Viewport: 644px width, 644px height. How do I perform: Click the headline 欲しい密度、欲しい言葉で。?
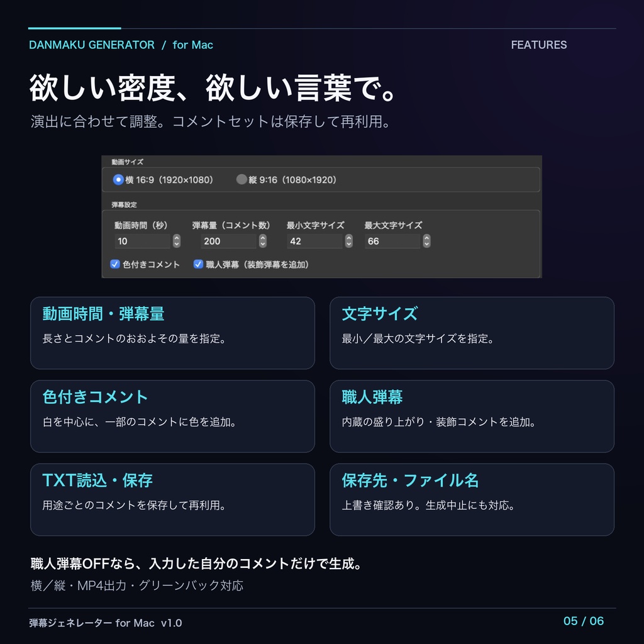[x=213, y=88]
